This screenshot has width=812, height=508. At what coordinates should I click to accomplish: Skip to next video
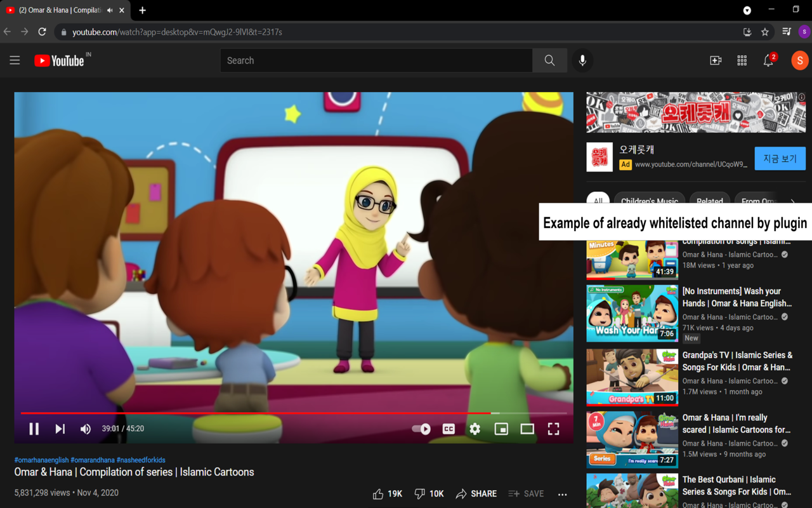[60, 429]
